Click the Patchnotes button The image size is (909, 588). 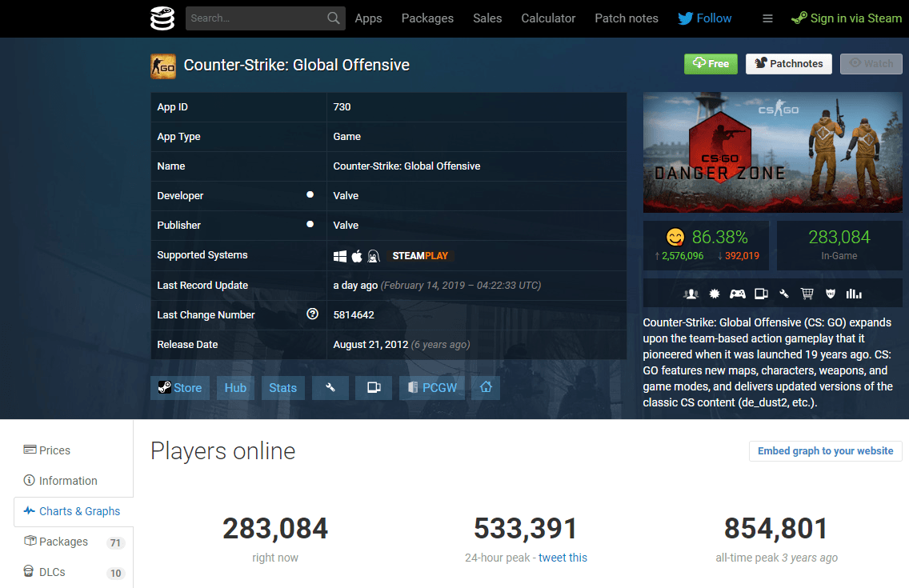tap(788, 64)
